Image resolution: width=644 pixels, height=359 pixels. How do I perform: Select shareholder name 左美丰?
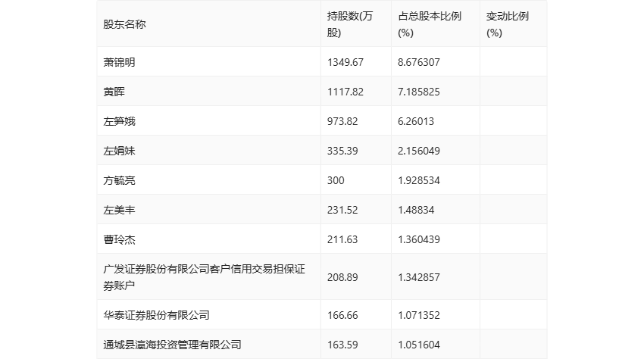tap(119, 210)
